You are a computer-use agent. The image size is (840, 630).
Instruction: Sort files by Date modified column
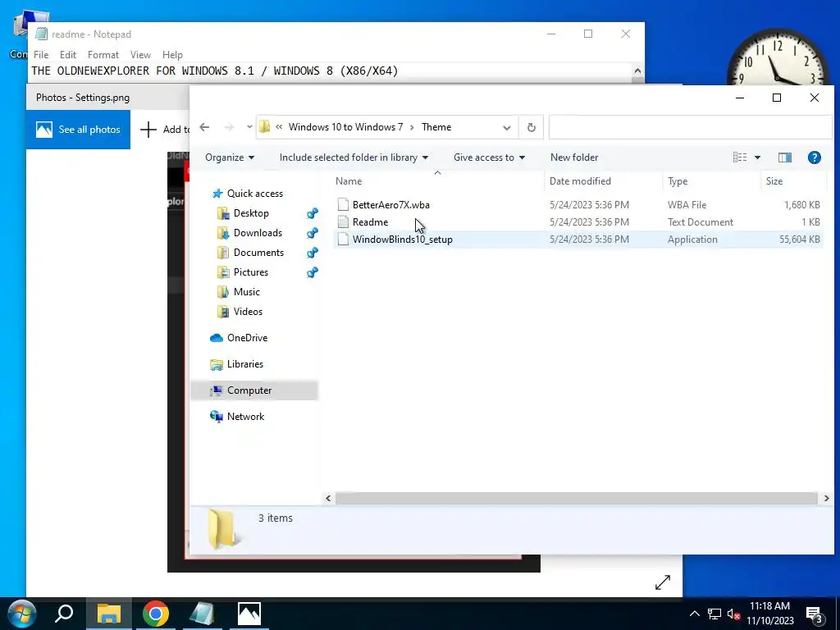(603, 181)
